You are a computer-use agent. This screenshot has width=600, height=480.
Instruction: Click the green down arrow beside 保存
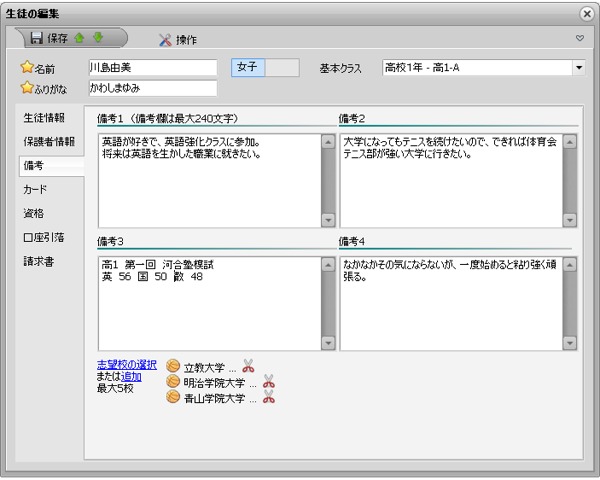[97, 39]
